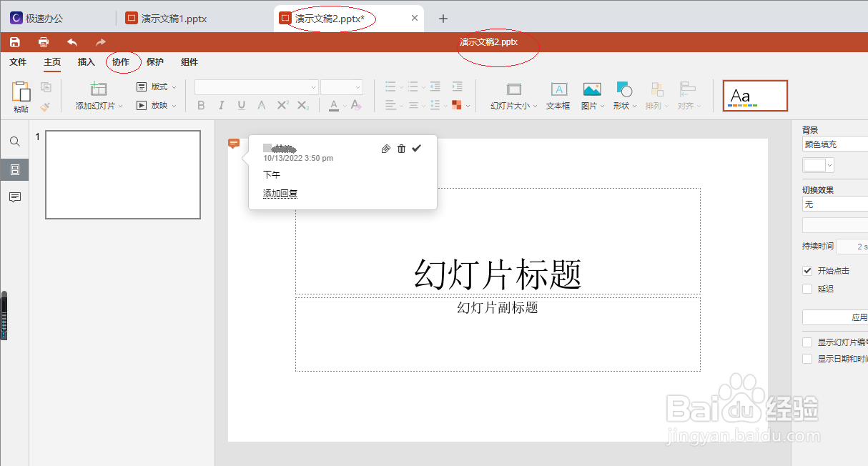Check the 显示幻灯片编号 option
Screen dimensions: 868x466
[x=808, y=342]
